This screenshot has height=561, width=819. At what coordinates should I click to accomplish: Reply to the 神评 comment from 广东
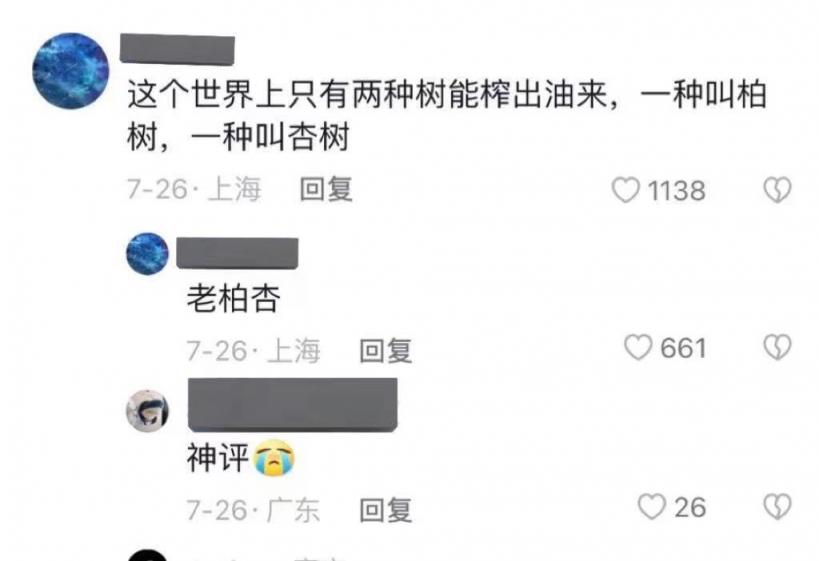(x=385, y=510)
